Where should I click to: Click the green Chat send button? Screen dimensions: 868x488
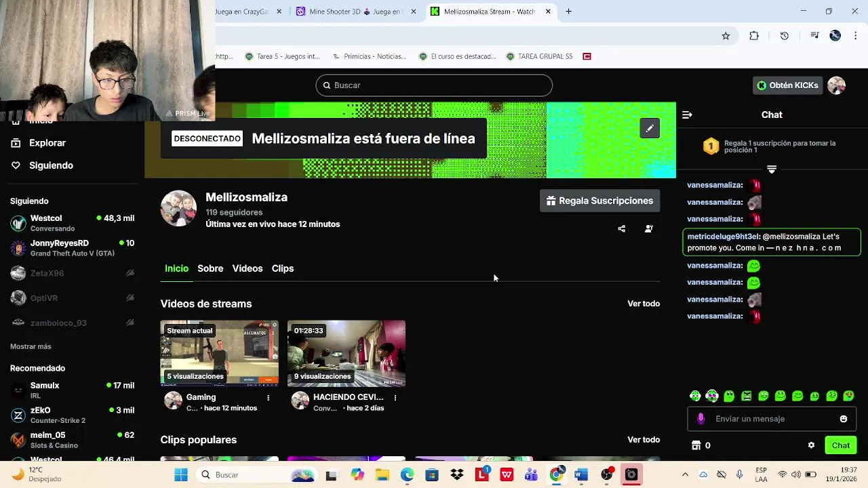tap(841, 445)
